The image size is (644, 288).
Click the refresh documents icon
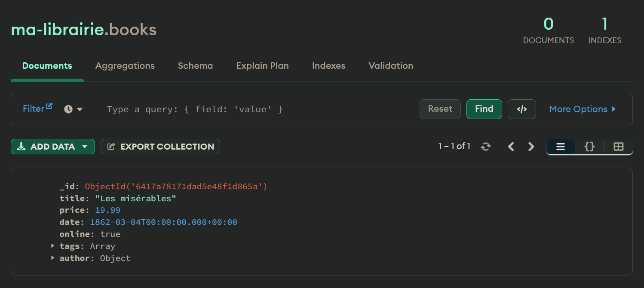(486, 147)
